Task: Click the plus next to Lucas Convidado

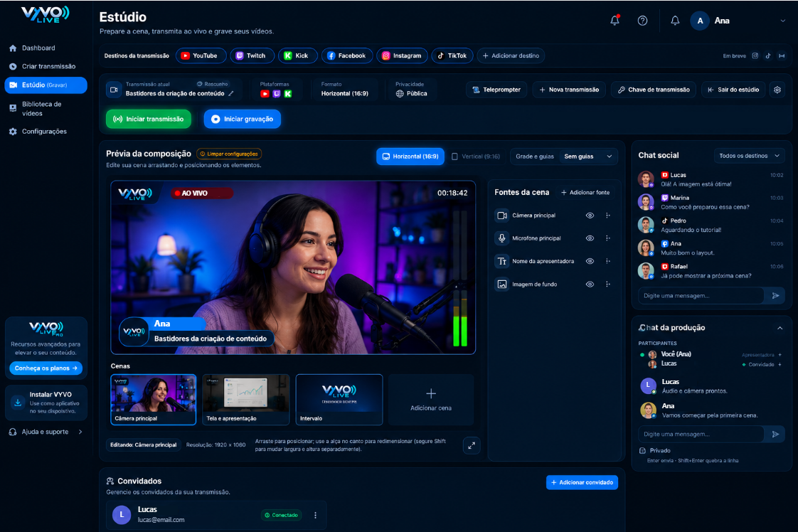Action: pos(780,365)
